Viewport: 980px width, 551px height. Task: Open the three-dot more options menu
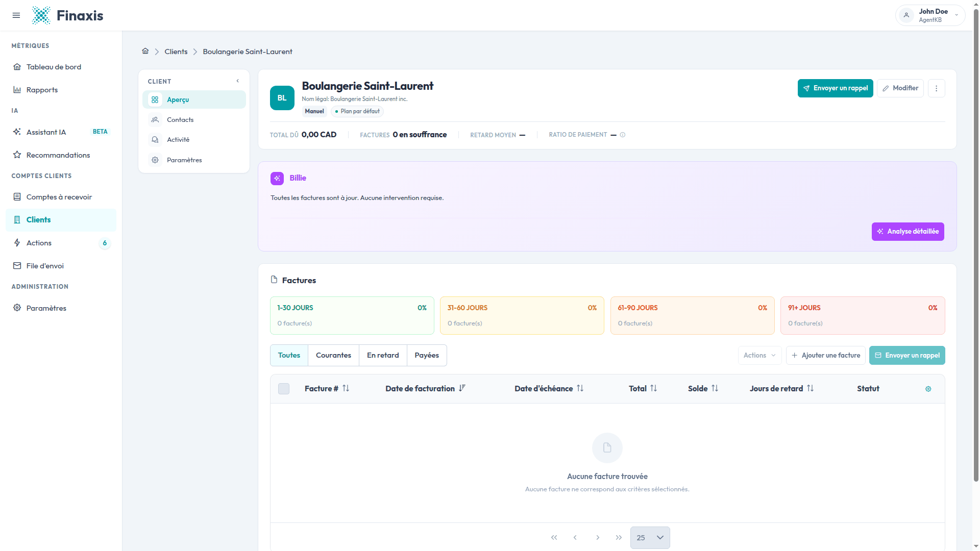click(x=936, y=88)
